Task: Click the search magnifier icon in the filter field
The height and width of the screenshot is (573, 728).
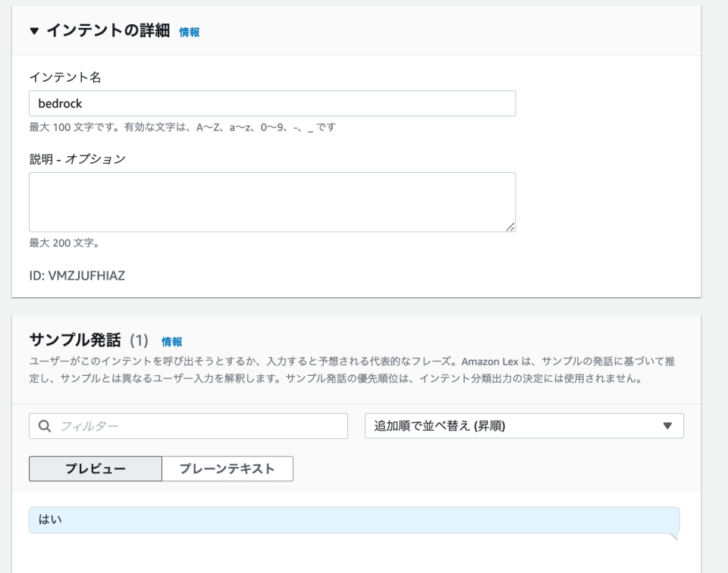Action: point(45,426)
